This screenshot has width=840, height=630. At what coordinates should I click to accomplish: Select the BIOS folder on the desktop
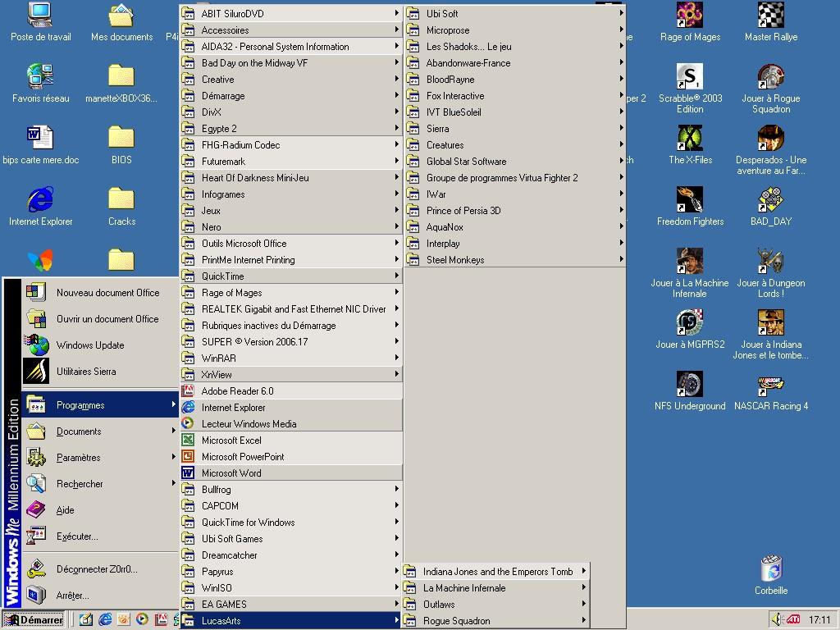121,145
